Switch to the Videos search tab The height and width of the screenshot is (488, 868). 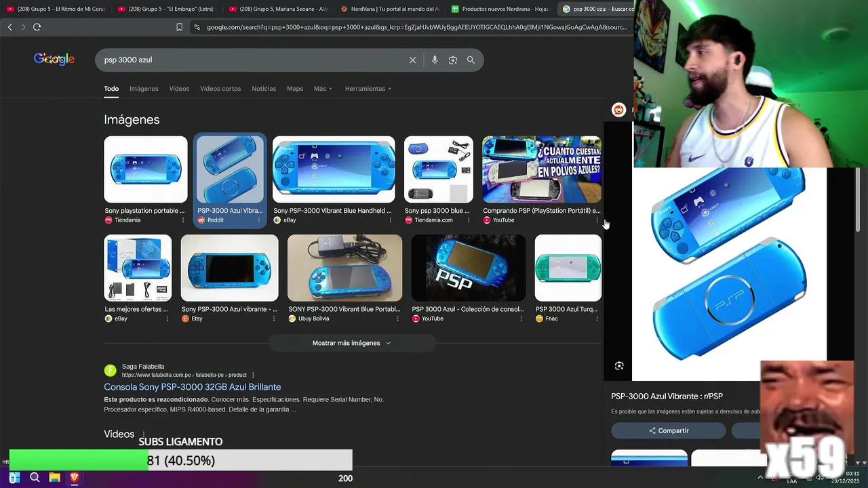(179, 89)
